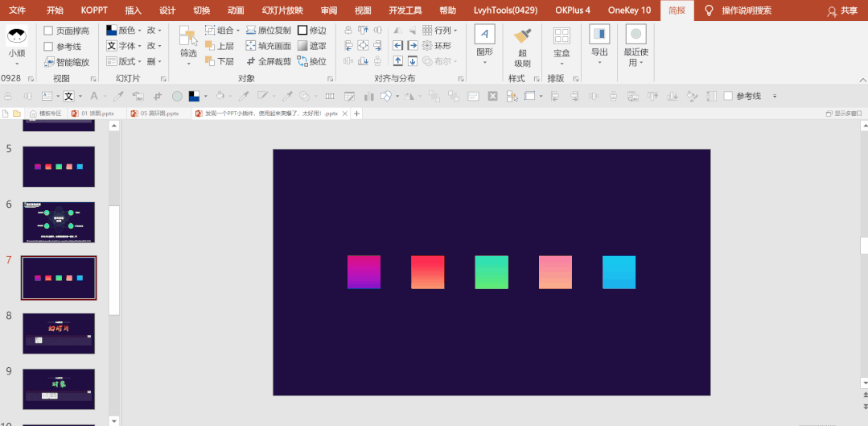Open the 行列 rows and columns dropdown
Screen dimensions: 868x426
point(439,31)
